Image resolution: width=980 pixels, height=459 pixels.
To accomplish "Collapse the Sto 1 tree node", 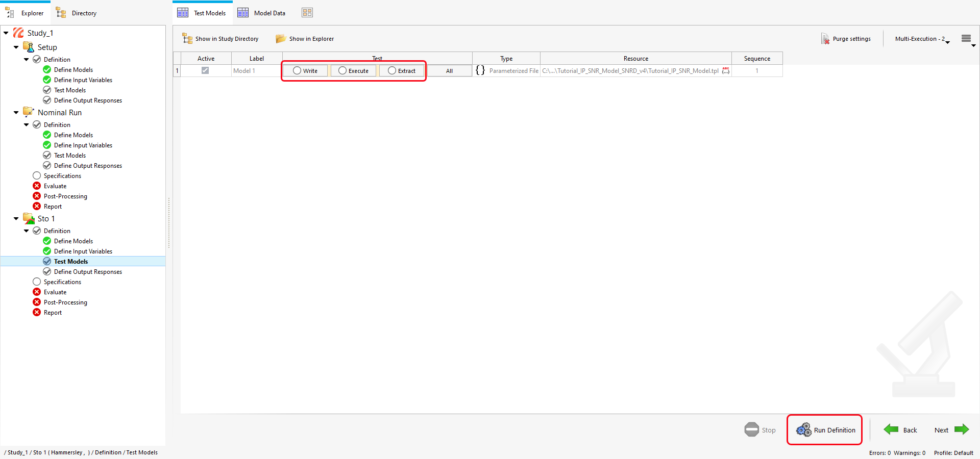I will [x=16, y=219].
